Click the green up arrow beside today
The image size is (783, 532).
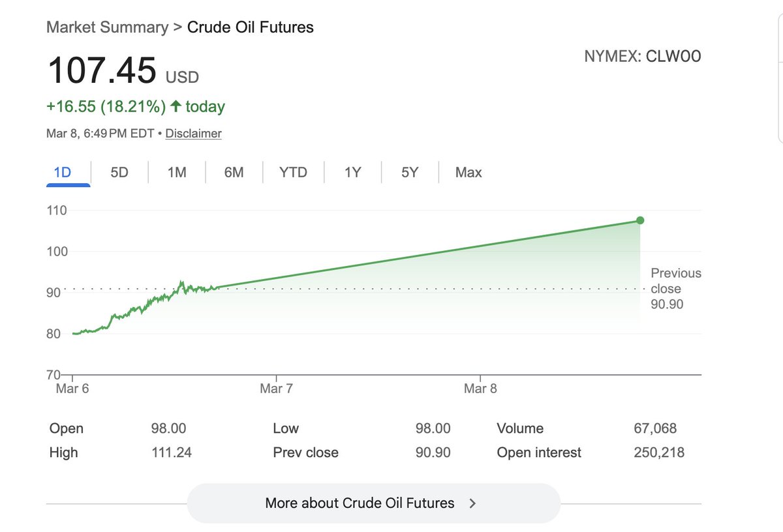pos(176,106)
